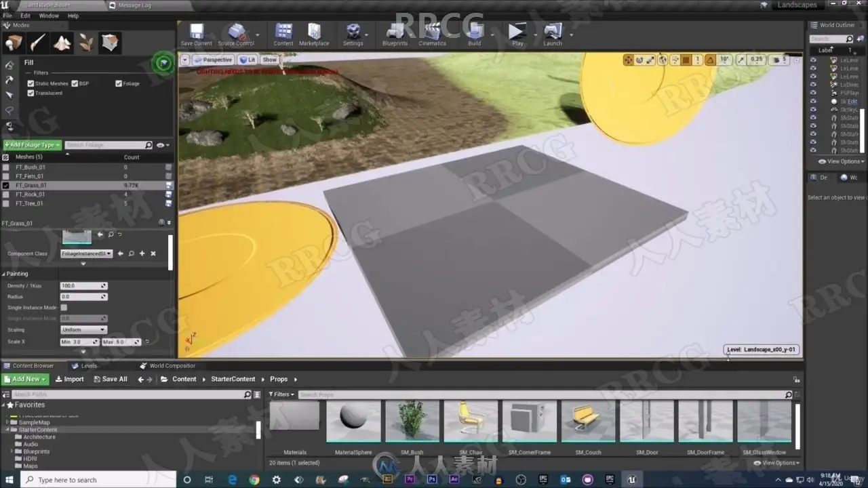Open Landscape mode mountain icon
The width and height of the screenshot is (868, 488).
(x=62, y=43)
